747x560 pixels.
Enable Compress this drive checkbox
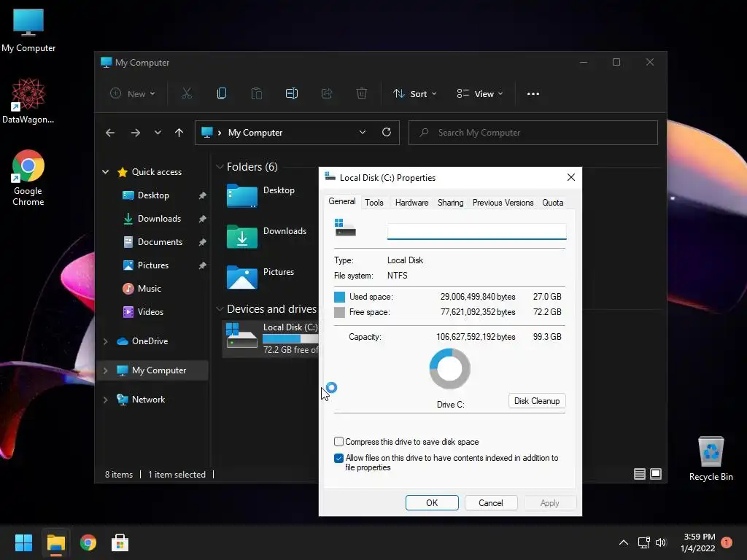(x=338, y=441)
